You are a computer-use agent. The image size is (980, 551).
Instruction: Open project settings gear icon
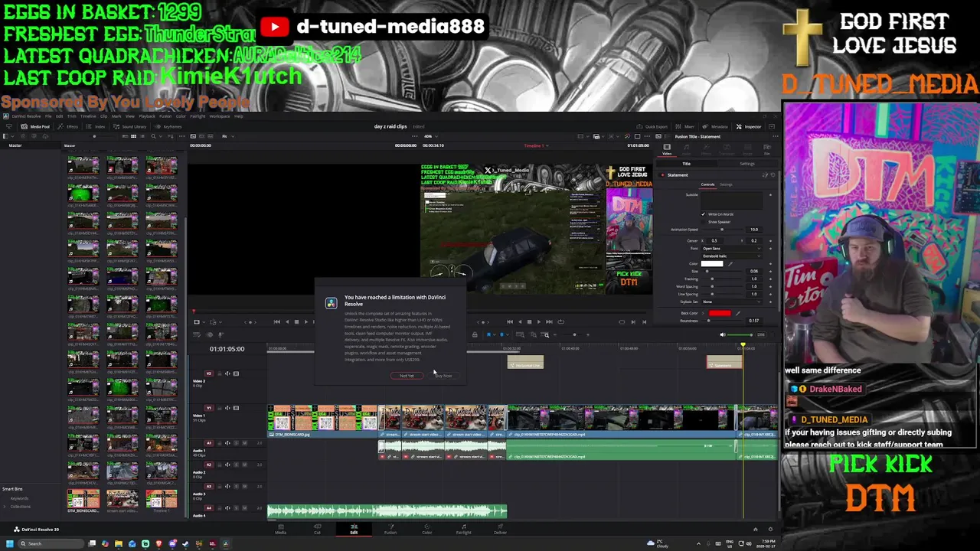click(x=770, y=529)
